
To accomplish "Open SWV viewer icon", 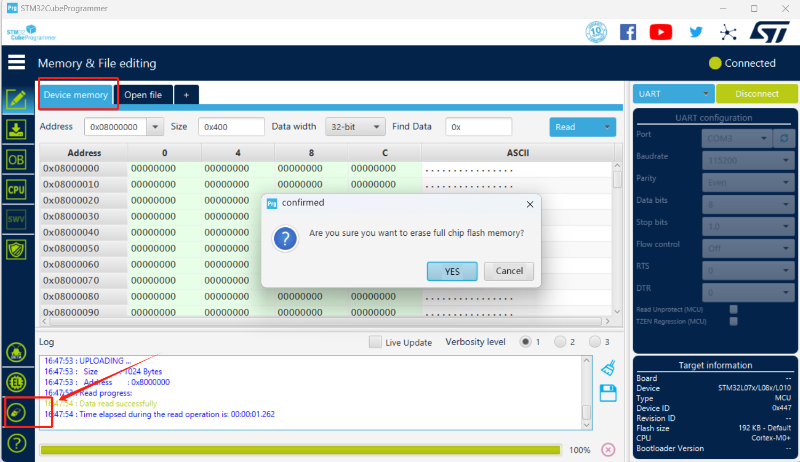I will click(16, 220).
